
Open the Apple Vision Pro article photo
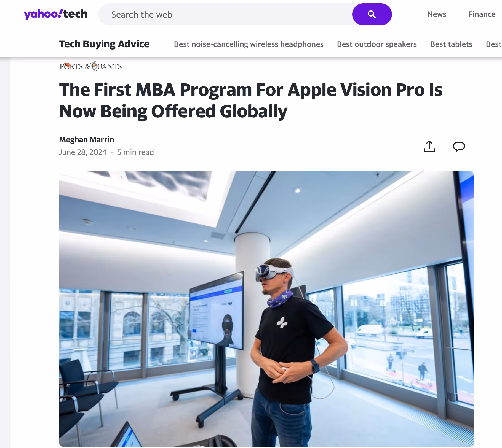pos(266,309)
